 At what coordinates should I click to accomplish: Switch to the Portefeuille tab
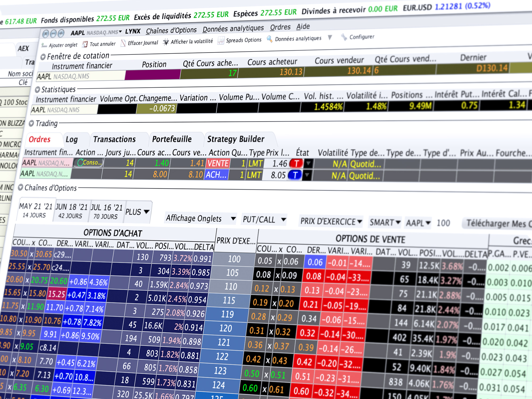172,139
